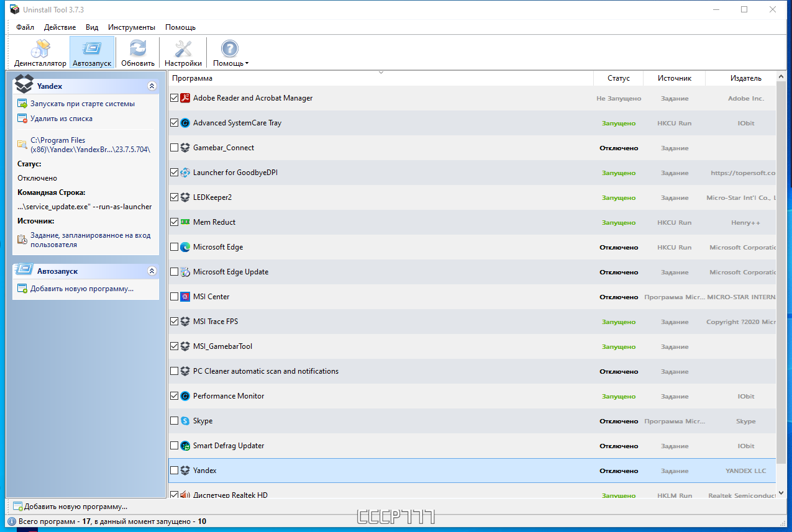Check the Yandex autostart checkbox

pyautogui.click(x=174, y=471)
